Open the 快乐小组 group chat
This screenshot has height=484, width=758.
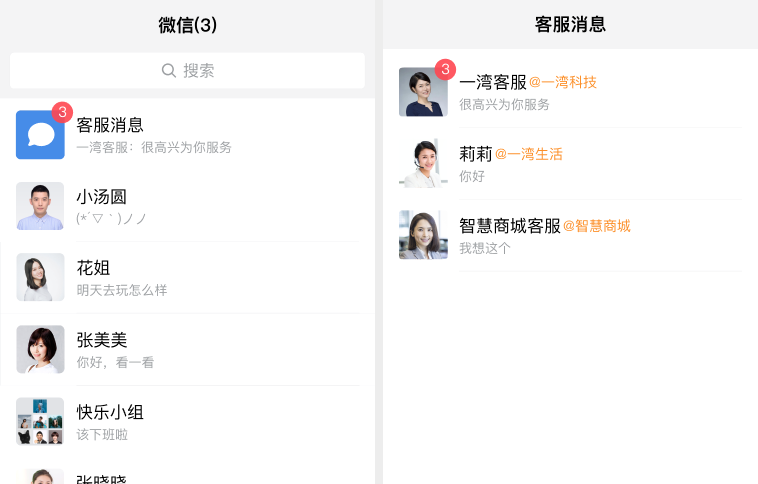(215, 422)
